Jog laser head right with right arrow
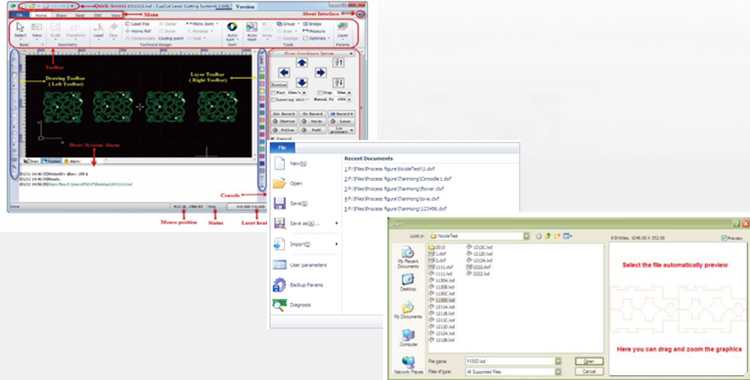 [x=320, y=73]
